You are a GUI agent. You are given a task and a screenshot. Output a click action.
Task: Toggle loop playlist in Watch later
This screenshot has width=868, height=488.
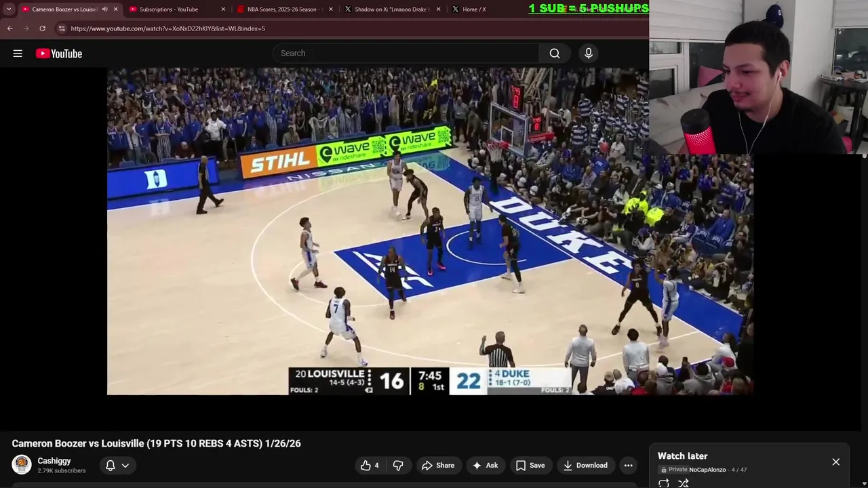(x=664, y=483)
